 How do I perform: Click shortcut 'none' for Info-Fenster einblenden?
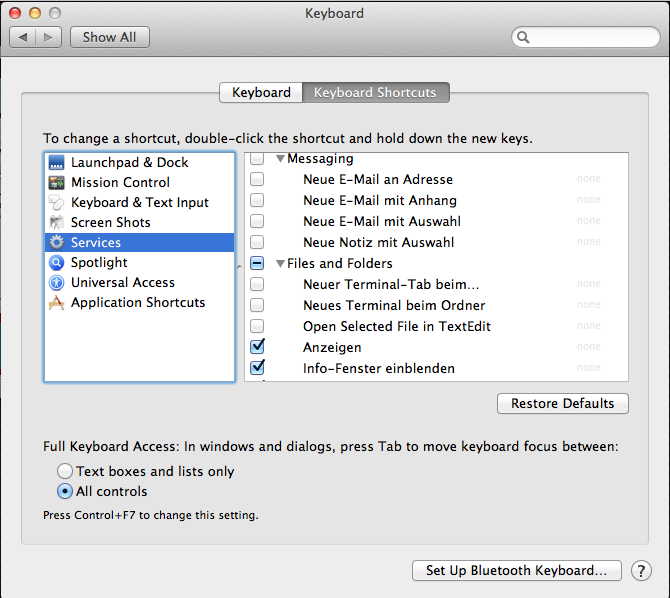588,368
